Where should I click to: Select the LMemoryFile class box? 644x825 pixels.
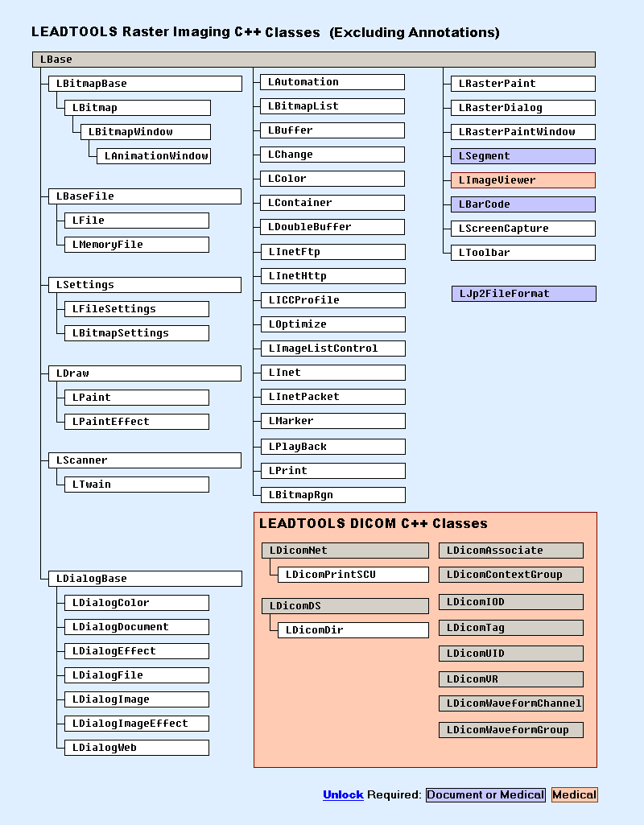click(137, 245)
